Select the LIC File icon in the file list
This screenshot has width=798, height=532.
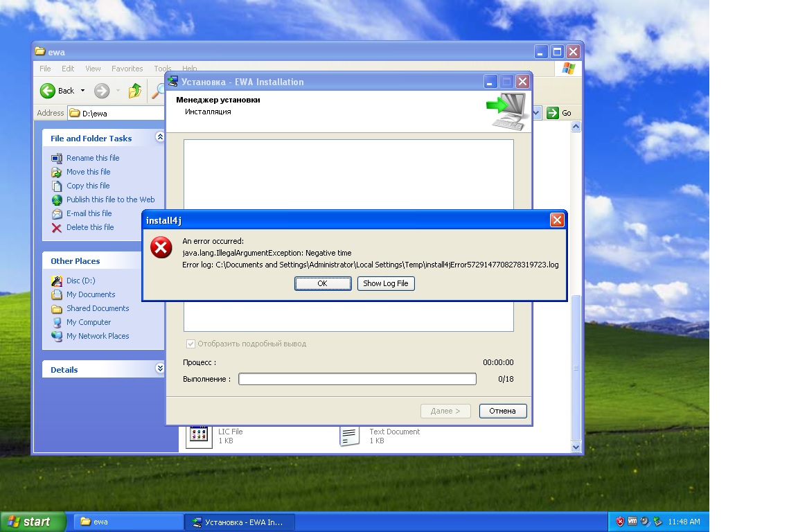pyautogui.click(x=199, y=436)
